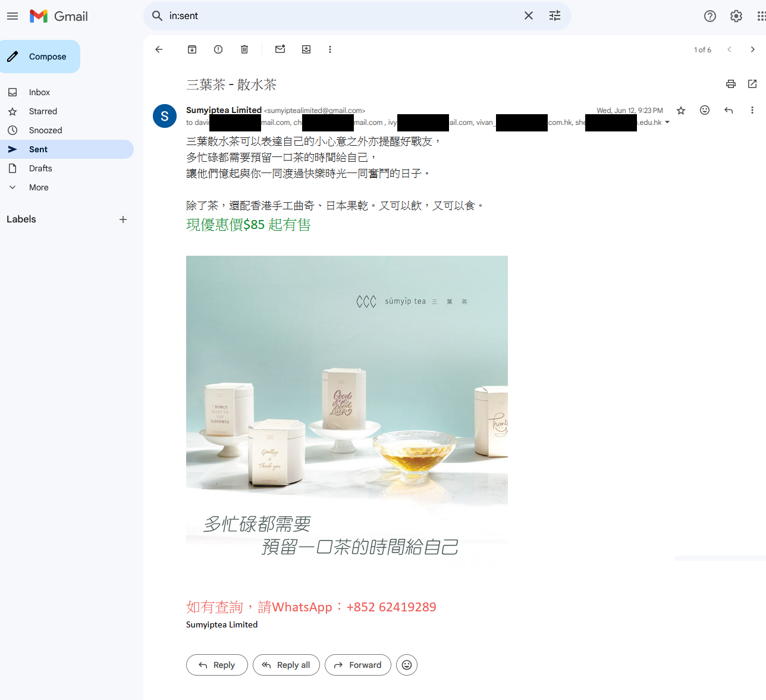The width and height of the screenshot is (766, 700).
Task: Select the Sent folder
Action: click(x=67, y=149)
